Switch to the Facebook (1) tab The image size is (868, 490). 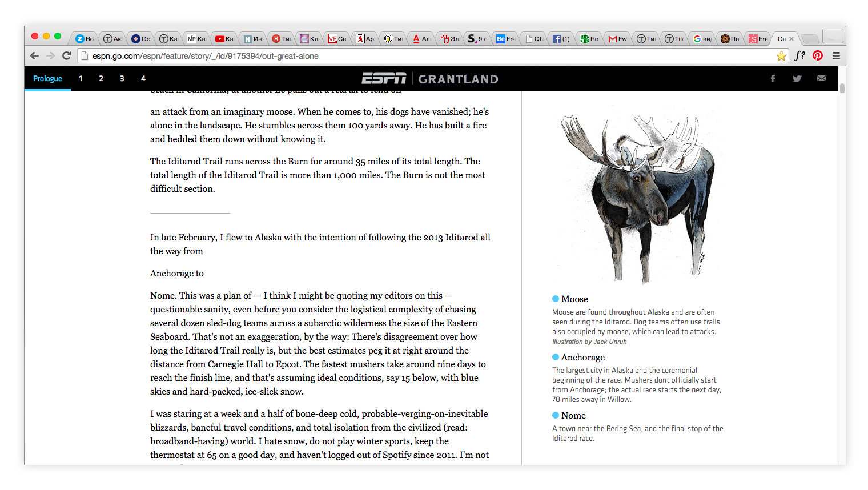tap(561, 39)
